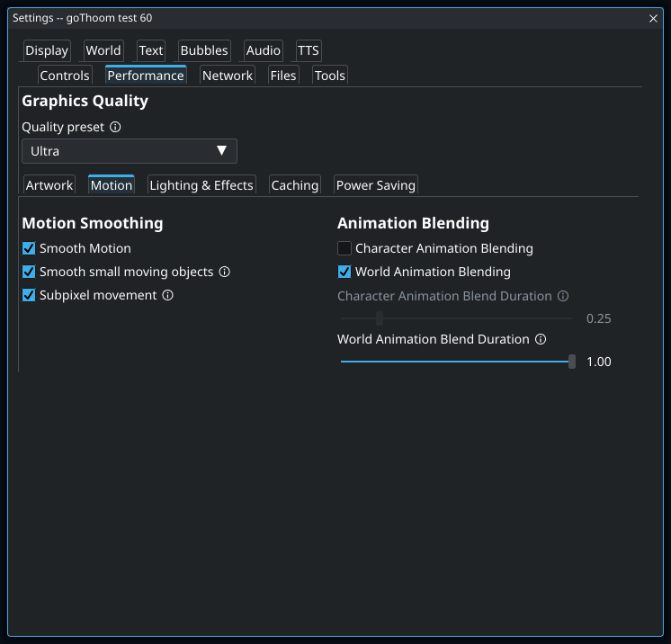Close the Settings window
Viewport: 671px width, 644px height.
[653, 18]
